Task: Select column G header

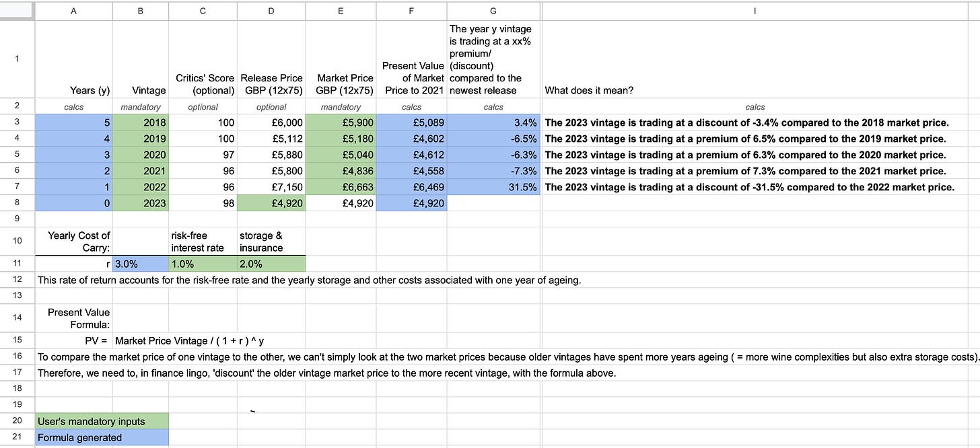Action: [x=493, y=11]
